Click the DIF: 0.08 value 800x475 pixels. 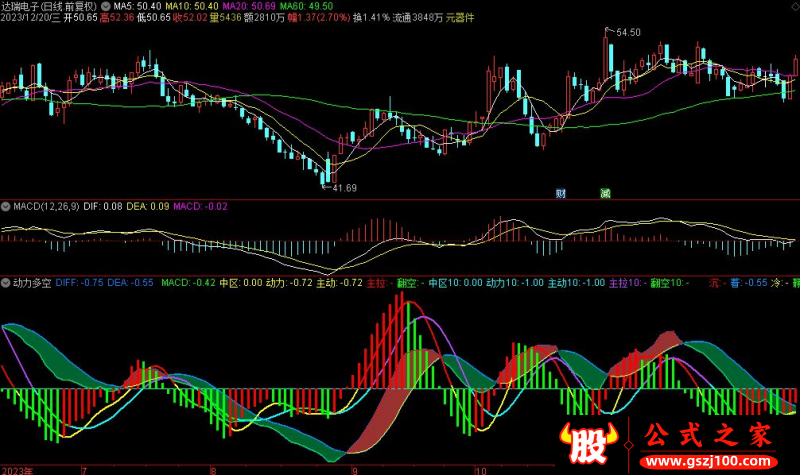coord(103,207)
